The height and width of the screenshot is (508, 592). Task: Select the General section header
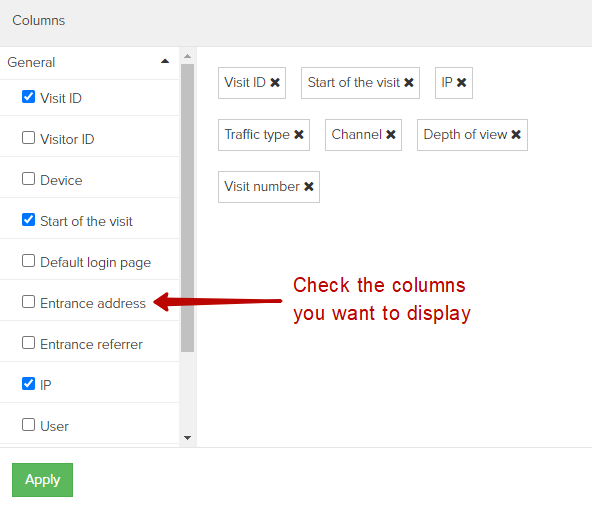[89, 63]
